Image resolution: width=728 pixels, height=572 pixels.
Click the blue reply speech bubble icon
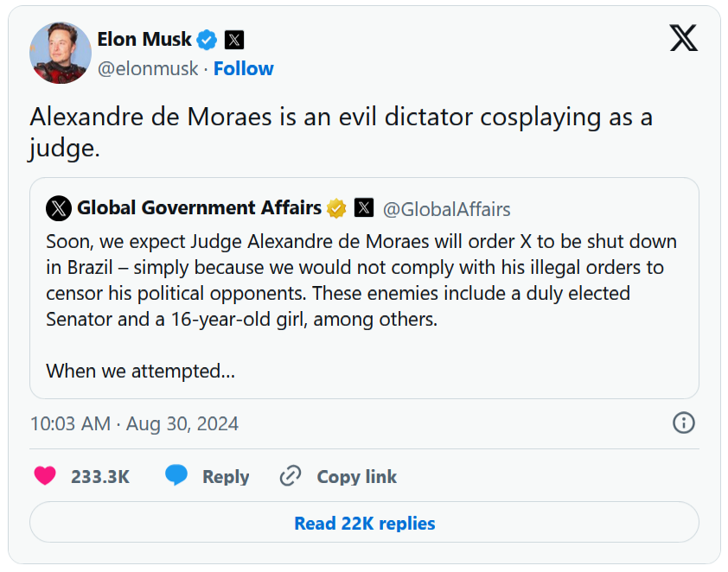pyautogui.click(x=176, y=476)
